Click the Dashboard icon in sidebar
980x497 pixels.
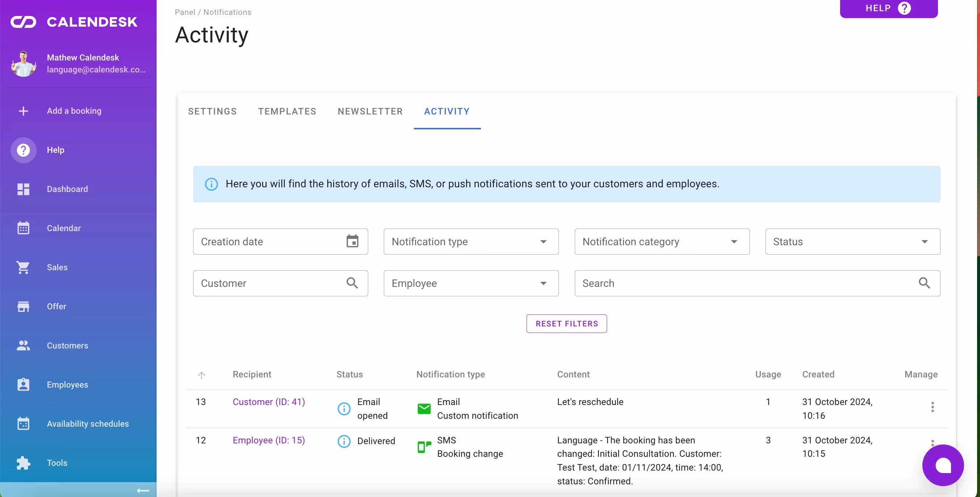coord(23,189)
